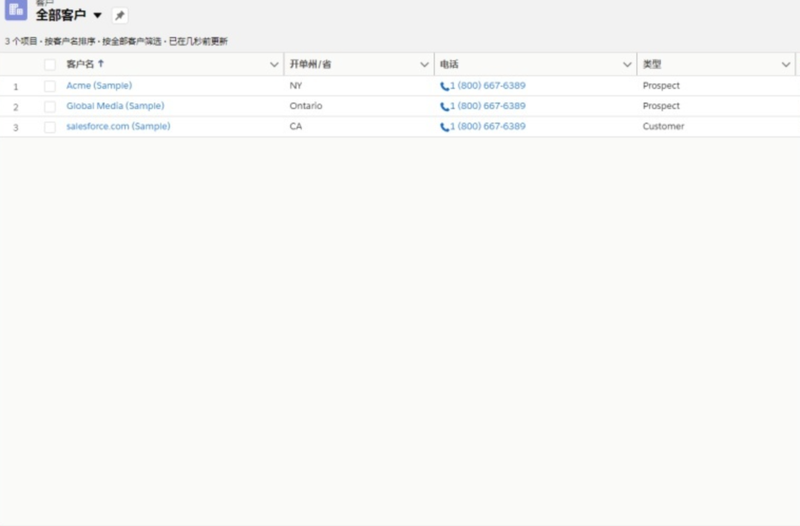This screenshot has height=526, width=800.
Task: Select the checkbox for Acme (Sample)
Action: pyautogui.click(x=49, y=86)
